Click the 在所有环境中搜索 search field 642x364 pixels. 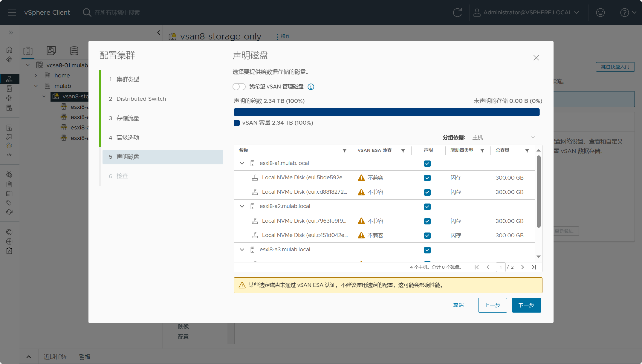point(117,13)
